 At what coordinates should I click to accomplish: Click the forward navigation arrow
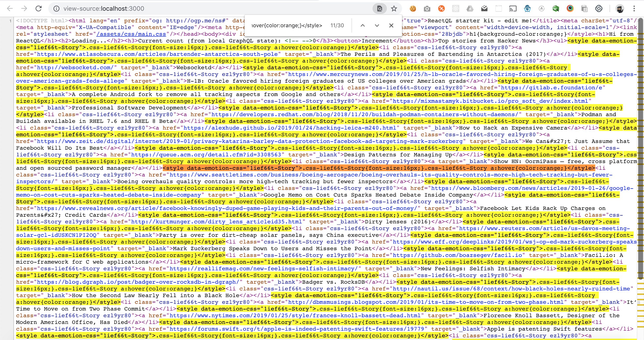(24, 8)
